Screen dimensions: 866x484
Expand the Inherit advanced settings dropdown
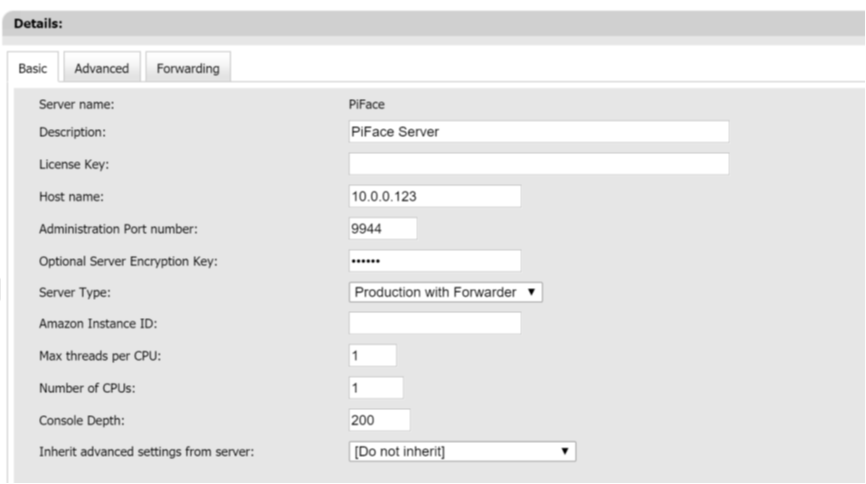click(462, 452)
